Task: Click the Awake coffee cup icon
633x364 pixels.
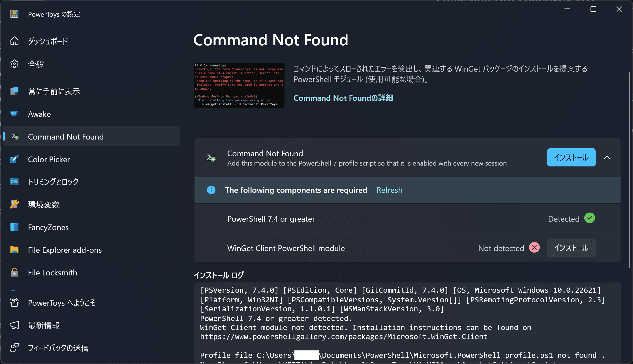Action: point(14,114)
